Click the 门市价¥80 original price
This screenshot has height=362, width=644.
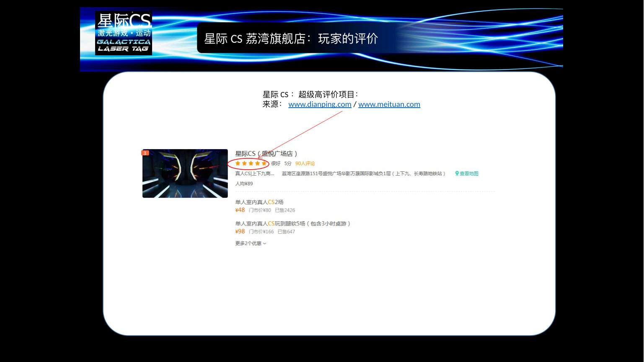point(260,210)
